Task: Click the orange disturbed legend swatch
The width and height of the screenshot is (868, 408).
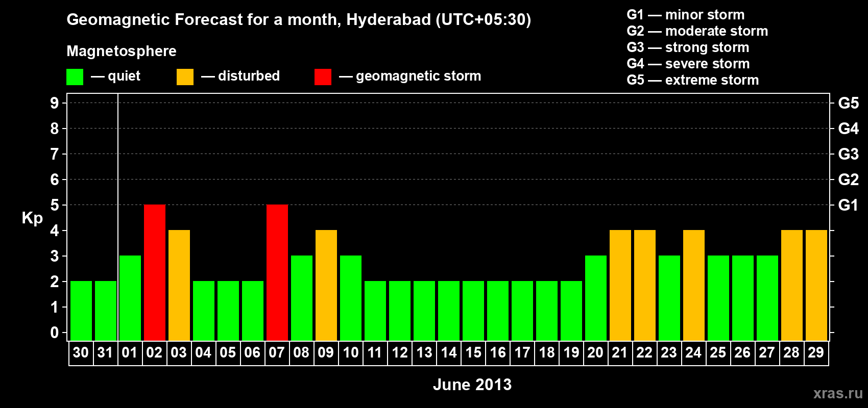Action: [185, 77]
